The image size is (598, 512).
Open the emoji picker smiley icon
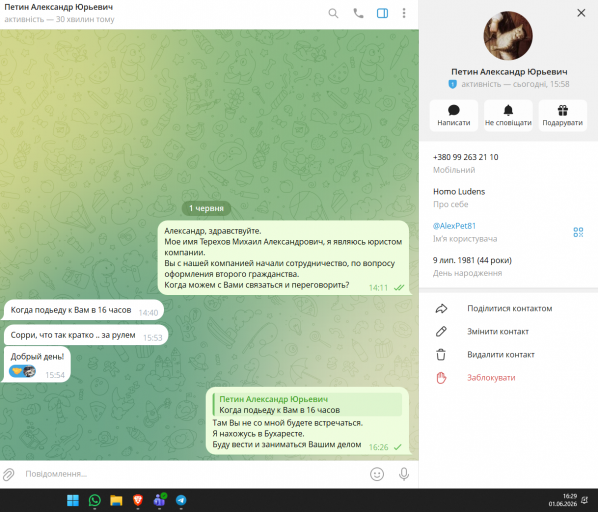(x=377, y=474)
